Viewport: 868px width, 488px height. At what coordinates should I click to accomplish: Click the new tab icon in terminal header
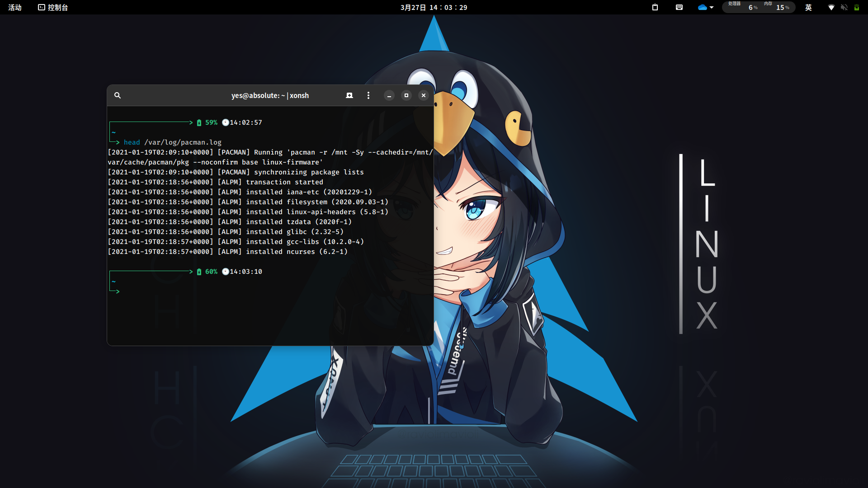tap(349, 95)
